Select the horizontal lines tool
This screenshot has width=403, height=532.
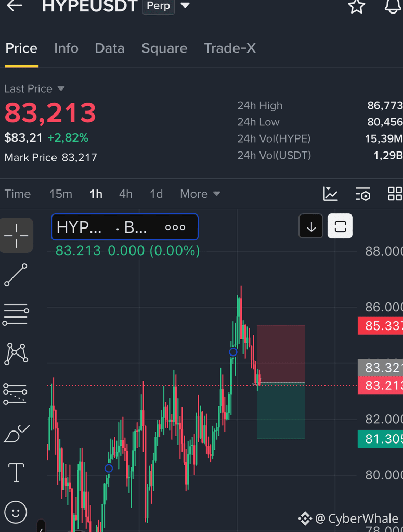(x=16, y=314)
